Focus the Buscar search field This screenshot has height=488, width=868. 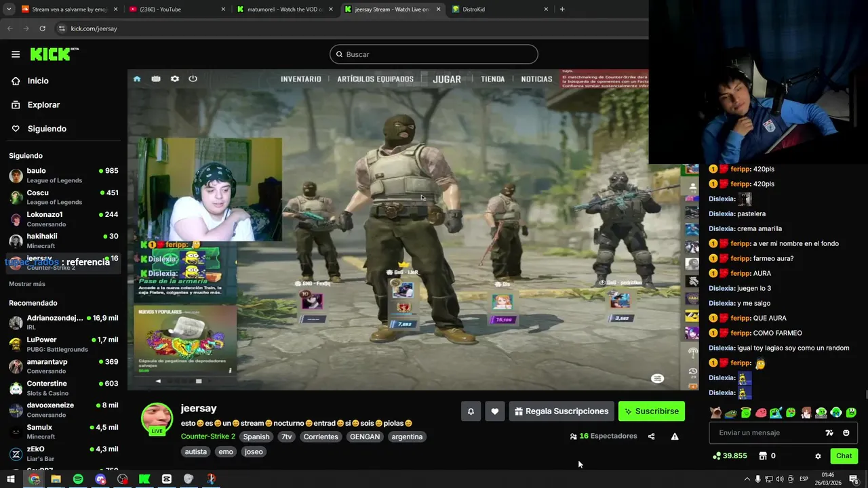pyautogui.click(x=434, y=54)
